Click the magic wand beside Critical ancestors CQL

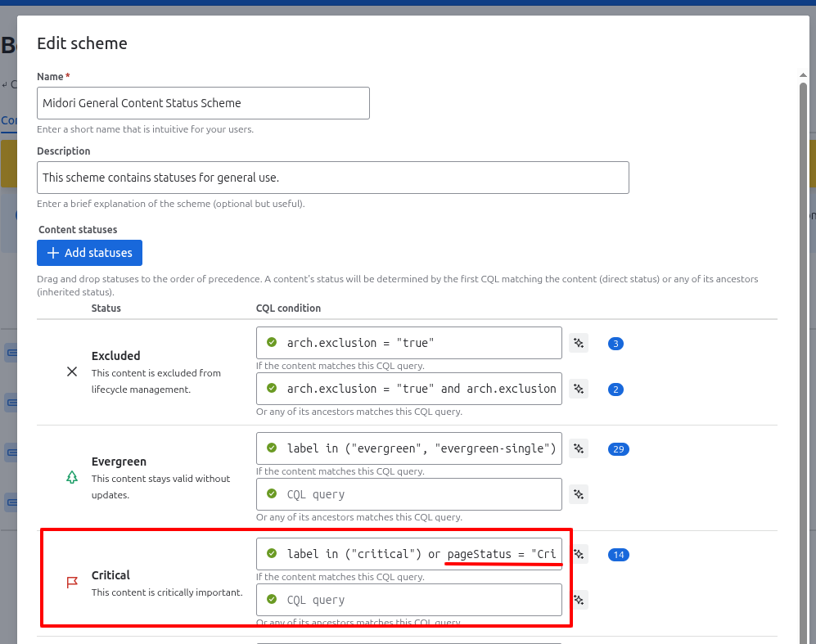[x=579, y=600]
